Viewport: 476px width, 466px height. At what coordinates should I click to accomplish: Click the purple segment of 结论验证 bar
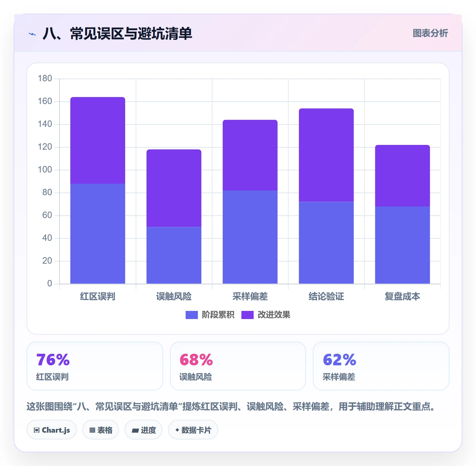click(326, 155)
